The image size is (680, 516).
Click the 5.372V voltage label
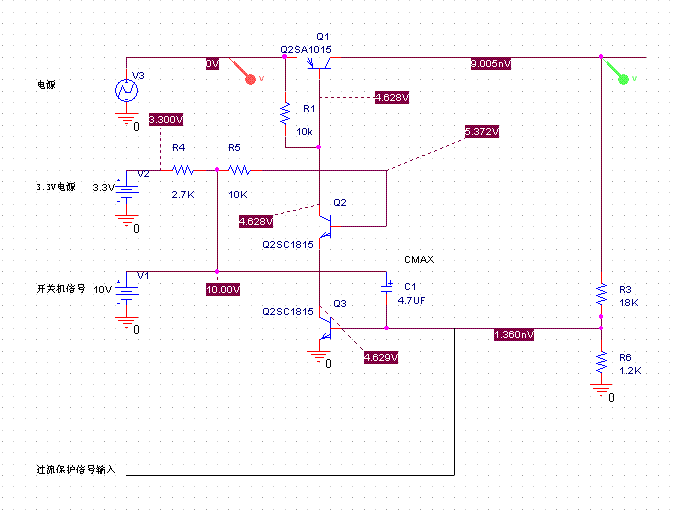(481, 131)
